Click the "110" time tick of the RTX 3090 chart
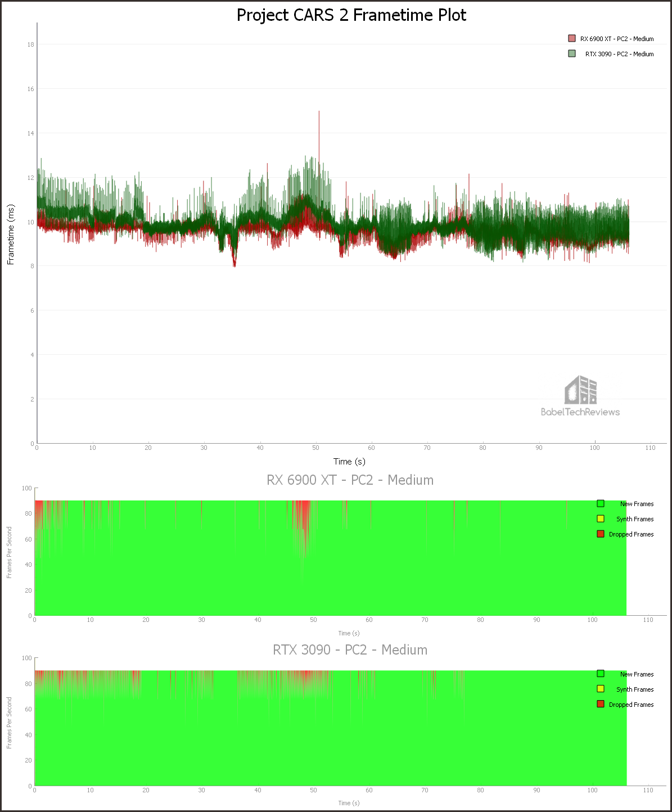Image resolution: width=672 pixels, height=812 pixels. pos(648,790)
